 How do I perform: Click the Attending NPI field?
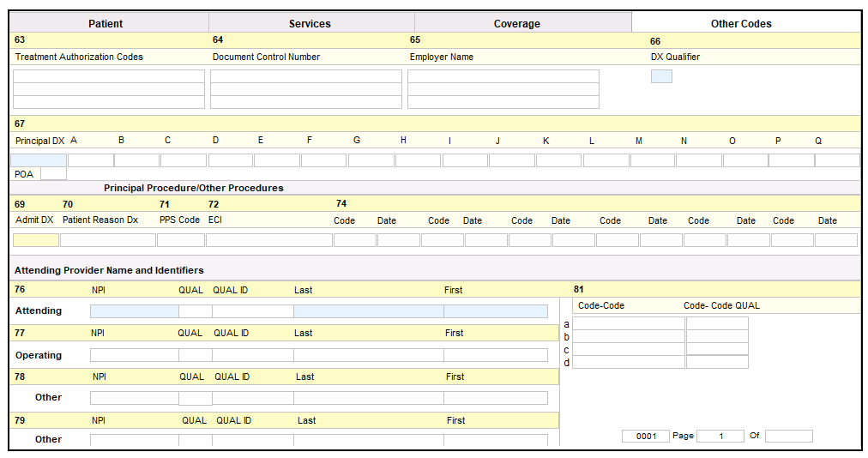click(x=134, y=311)
